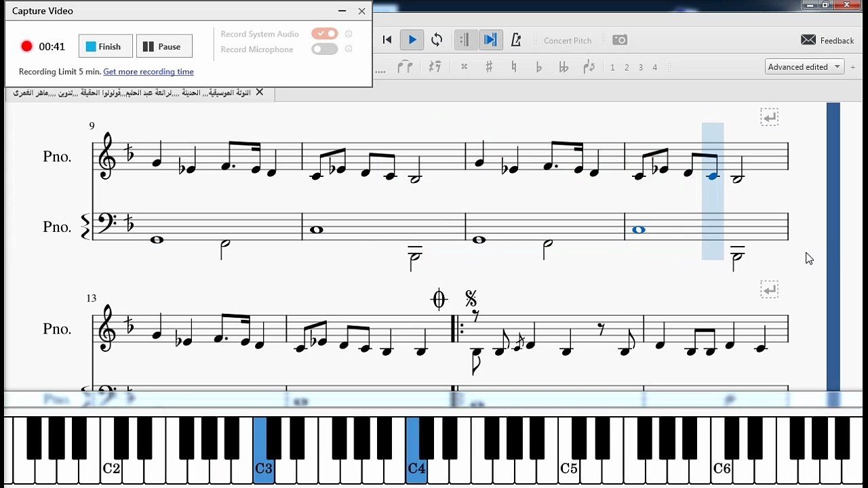
Task: Close the Capture Video window
Action: tap(361, 11)
